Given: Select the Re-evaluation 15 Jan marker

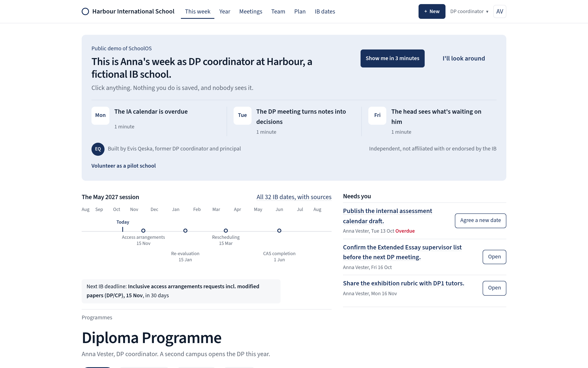Looking at the screenshot, I should [185, 230].
